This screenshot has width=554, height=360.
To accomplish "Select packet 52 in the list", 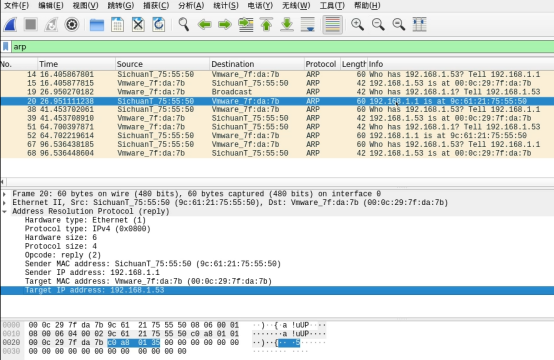I will coord(277,136).
